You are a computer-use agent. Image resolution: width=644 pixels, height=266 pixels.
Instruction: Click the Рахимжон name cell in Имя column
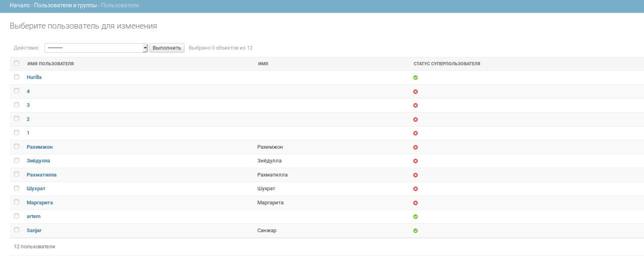click(270, 147)
